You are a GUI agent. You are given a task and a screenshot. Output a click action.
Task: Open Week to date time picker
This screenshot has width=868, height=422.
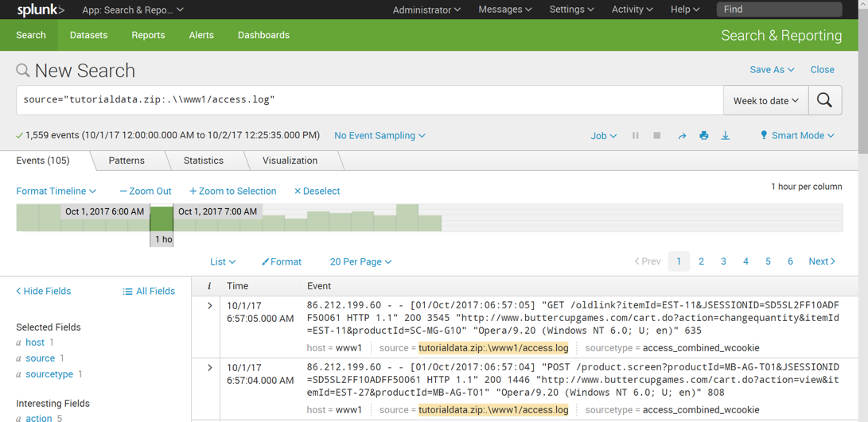pyautogui.click(x=766, y=101)
